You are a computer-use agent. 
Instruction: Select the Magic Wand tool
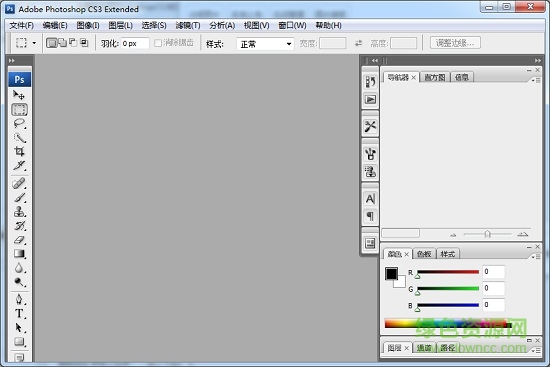pyautogui.click(x=19, y=138)
